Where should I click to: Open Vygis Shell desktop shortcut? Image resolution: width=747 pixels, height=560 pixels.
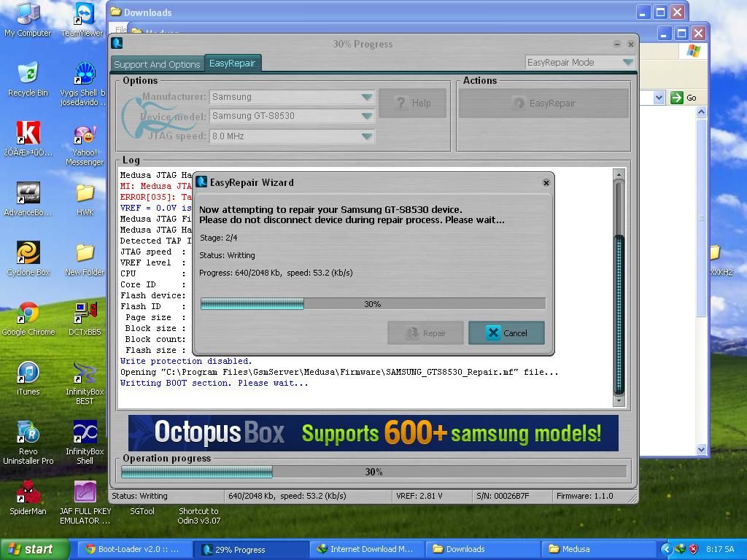coord(84,84)
